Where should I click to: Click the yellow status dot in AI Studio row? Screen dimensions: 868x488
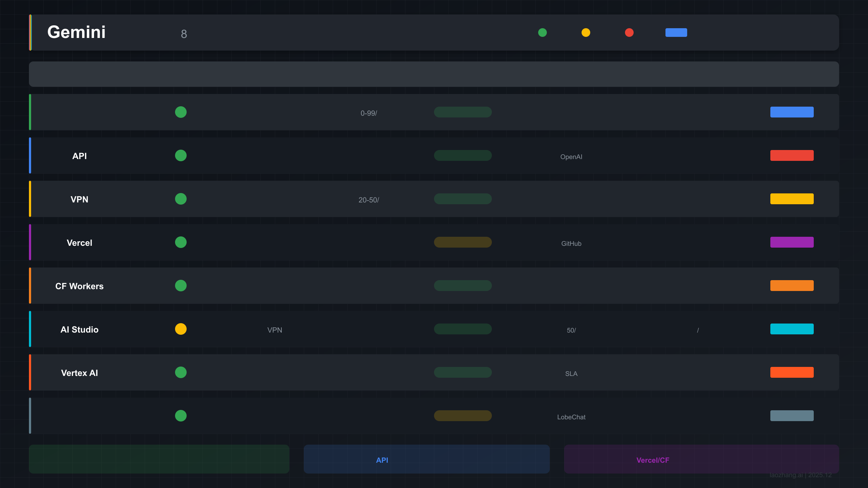pos(181,329)
